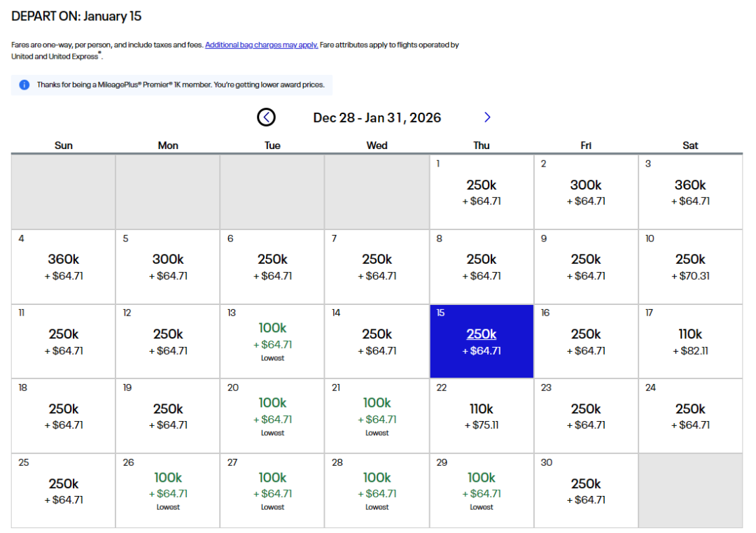This screenshot has width=756, height=533.
Task: Go to previous date range arrow
Action: [x=266, y=118]
